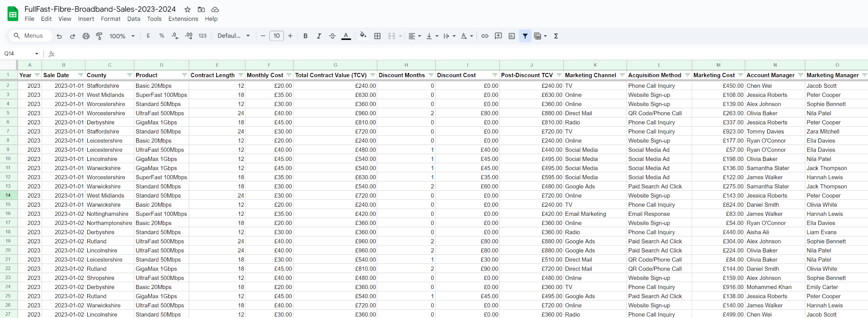
Task: Open the functions sigma menu
Action: [x=556, y=36]
